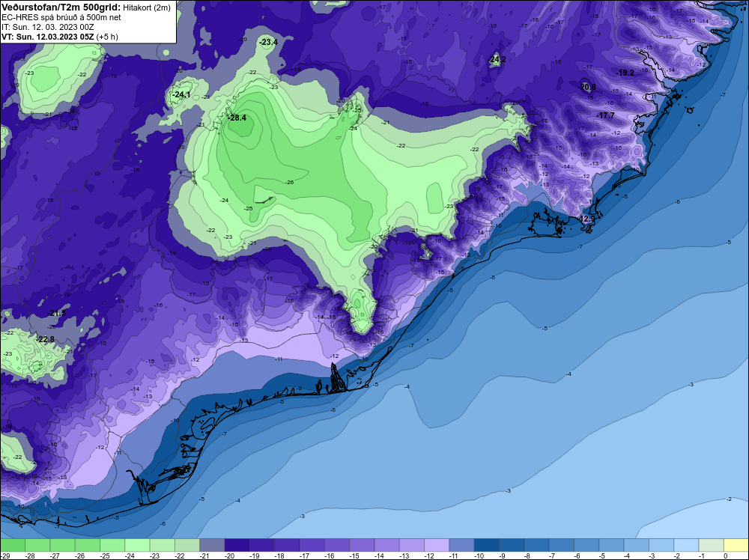The height and width of the screenshot is (560, 749).
Task: Pick the bright green -29 legend swatch
Action: click(12, 545)
